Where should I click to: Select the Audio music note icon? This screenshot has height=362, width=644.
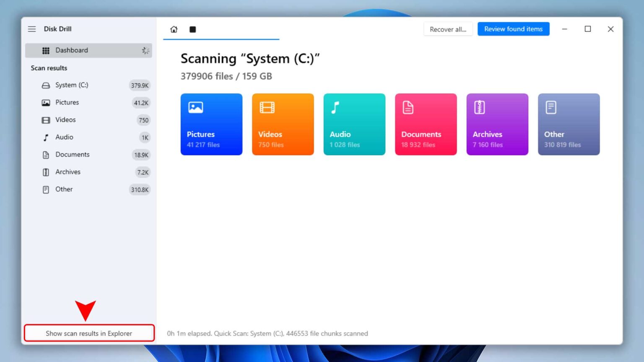45,137
